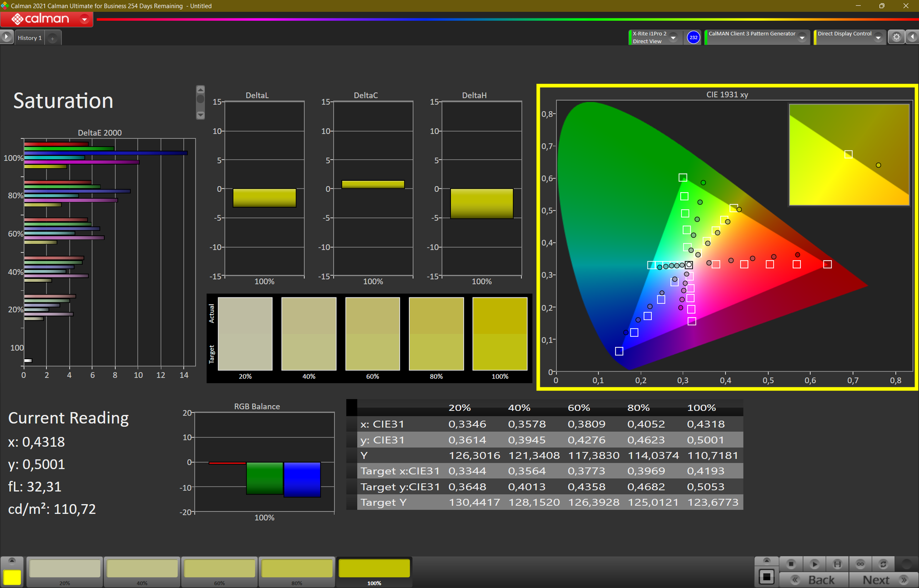The width and height of the screenshot is (919, 588).
Task: Add a new history tab
Action: click(x=52, y=38)
